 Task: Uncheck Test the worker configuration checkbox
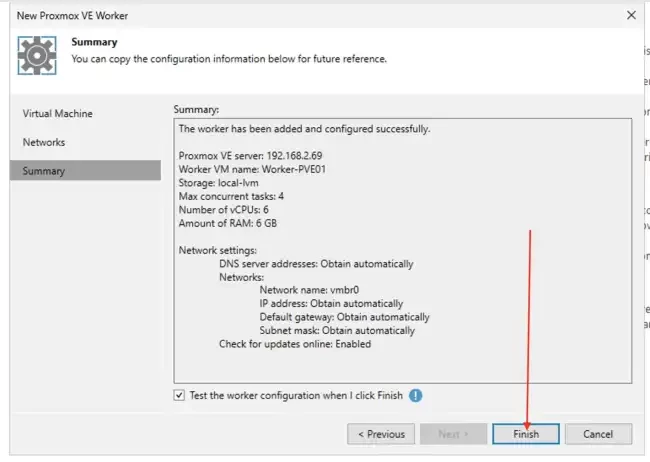[x=179, y=395]
